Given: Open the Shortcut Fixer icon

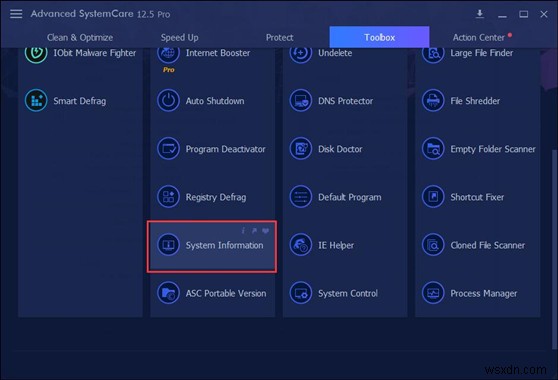Looking at the screenshot, I should (x=433, y=197).
